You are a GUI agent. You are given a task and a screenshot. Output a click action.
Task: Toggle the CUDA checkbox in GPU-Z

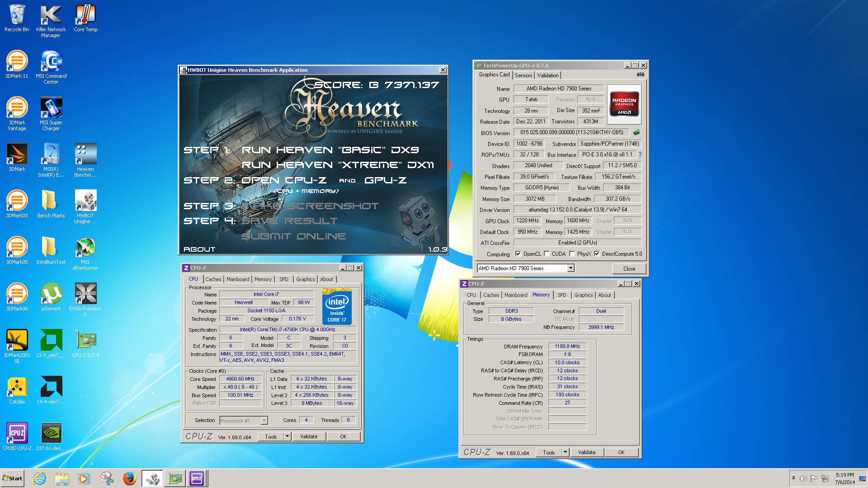point(547,254)
